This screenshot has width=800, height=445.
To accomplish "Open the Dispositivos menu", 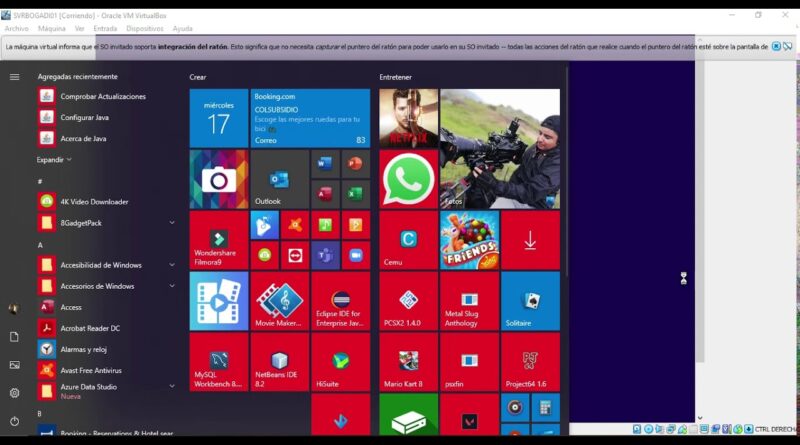I will coord(145,29).
